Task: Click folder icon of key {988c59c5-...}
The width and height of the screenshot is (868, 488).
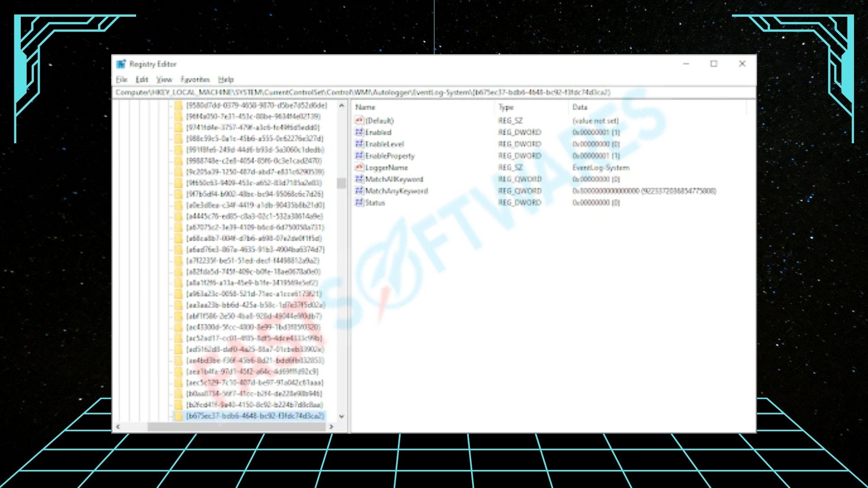Action: pyautogui.click(x=179, y=139)
